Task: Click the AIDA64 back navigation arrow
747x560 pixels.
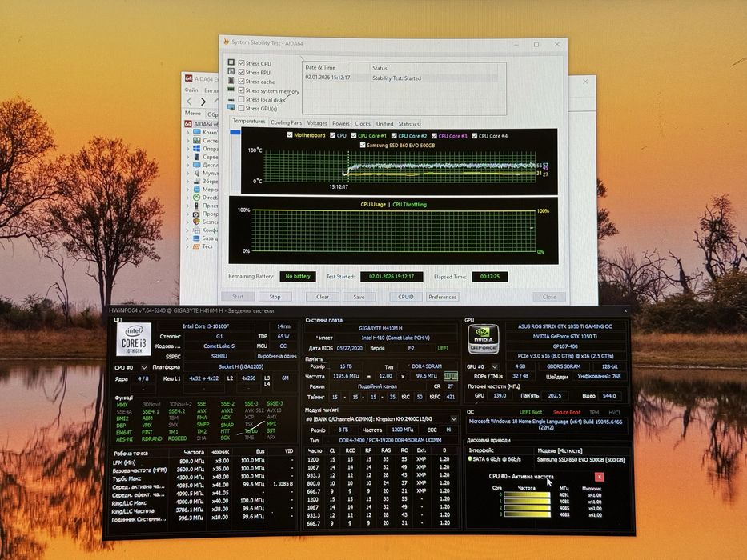Action: pos(190,101)
